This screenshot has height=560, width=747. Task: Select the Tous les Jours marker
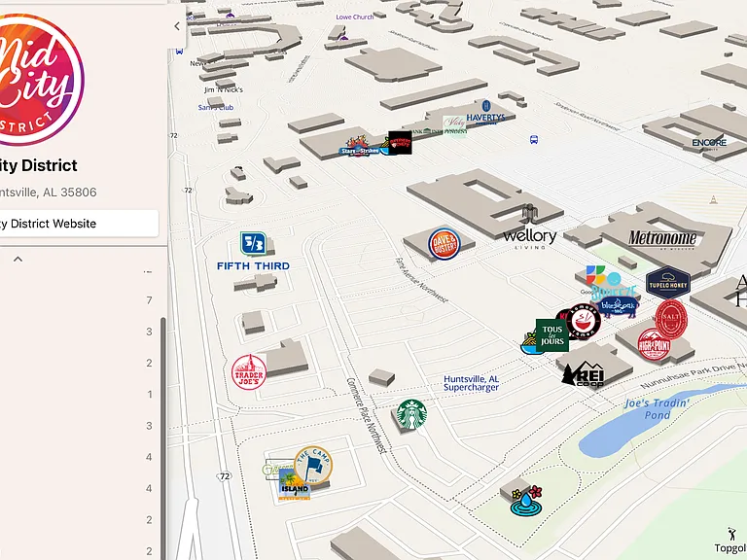tap(552, 335)
